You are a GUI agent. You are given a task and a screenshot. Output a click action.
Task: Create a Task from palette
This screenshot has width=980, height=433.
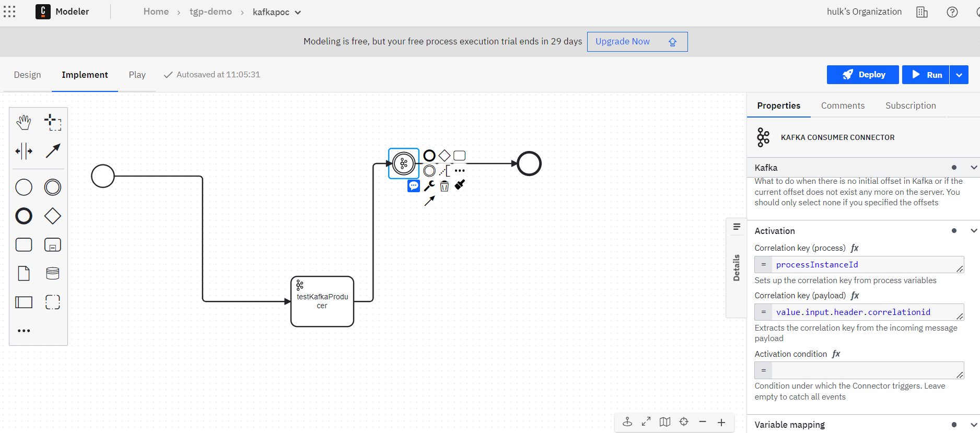(24, 244)
